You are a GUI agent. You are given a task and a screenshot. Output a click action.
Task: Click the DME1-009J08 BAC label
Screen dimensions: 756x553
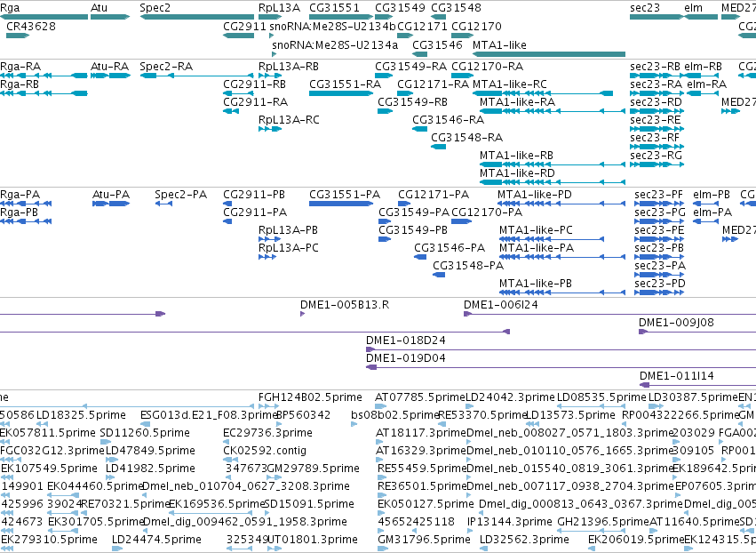click(x=676, y=323)
